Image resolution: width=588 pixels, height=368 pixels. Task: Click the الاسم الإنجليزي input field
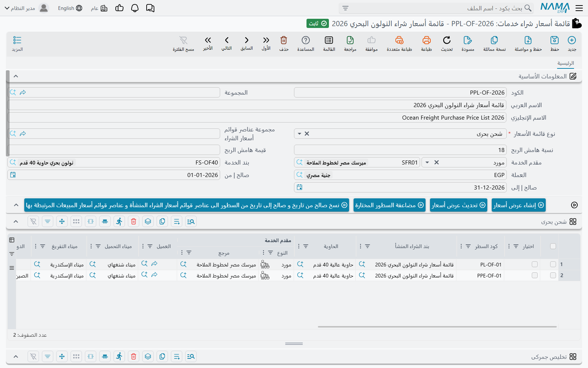[x=257, y=117]
